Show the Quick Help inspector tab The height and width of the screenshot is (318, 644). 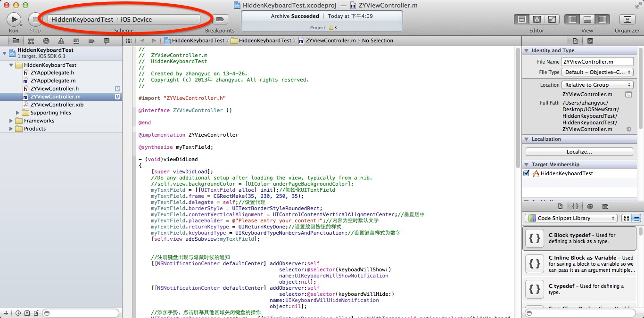point(590,41)
